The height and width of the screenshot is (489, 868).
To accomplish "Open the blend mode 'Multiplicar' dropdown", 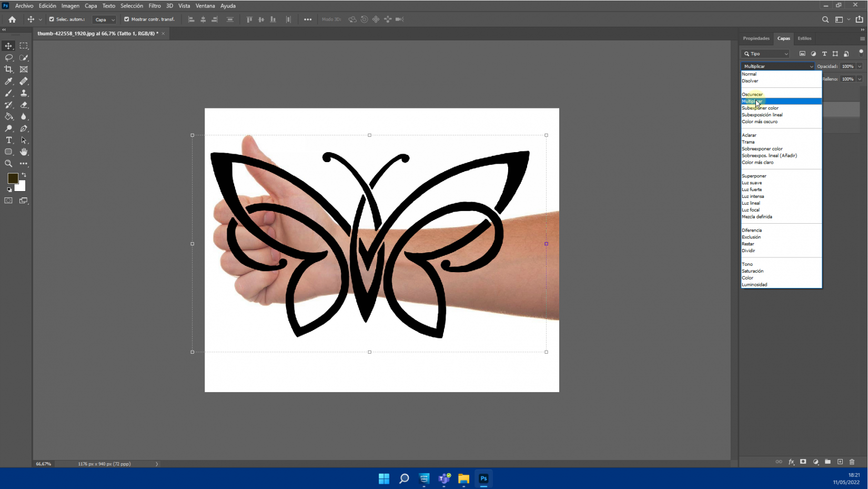I will coord(778,66).
